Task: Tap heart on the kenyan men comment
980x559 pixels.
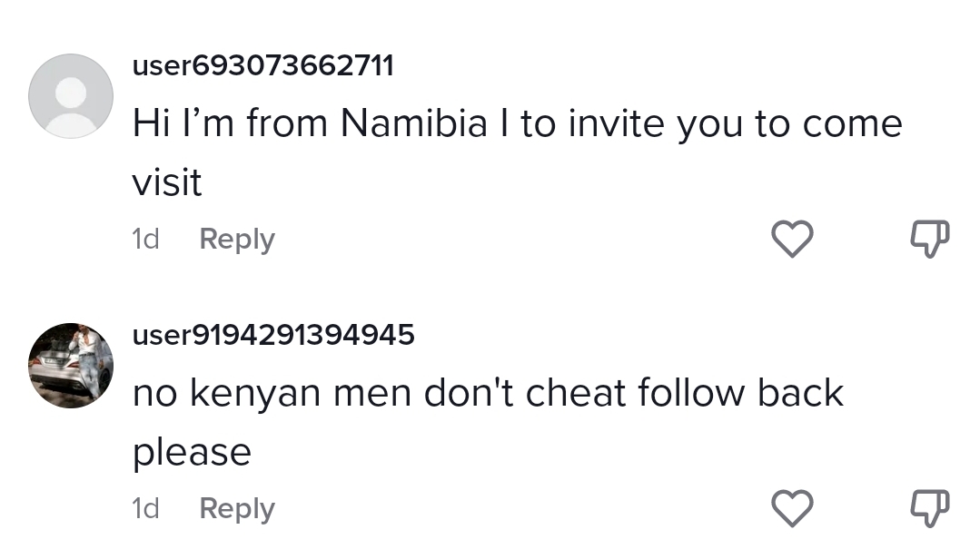Action: [792, 508]
